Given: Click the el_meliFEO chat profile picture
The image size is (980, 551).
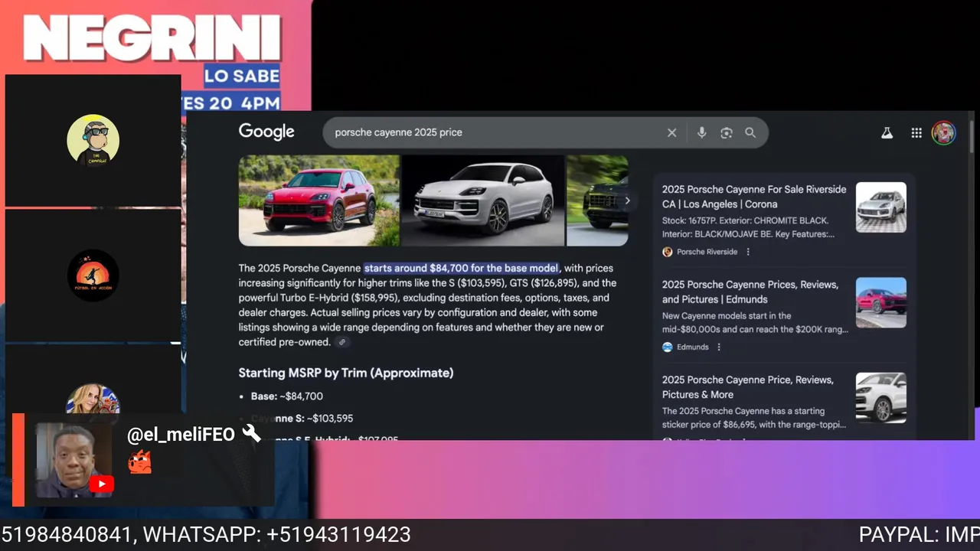Looking at the screenshot, I should click(74, 460).
